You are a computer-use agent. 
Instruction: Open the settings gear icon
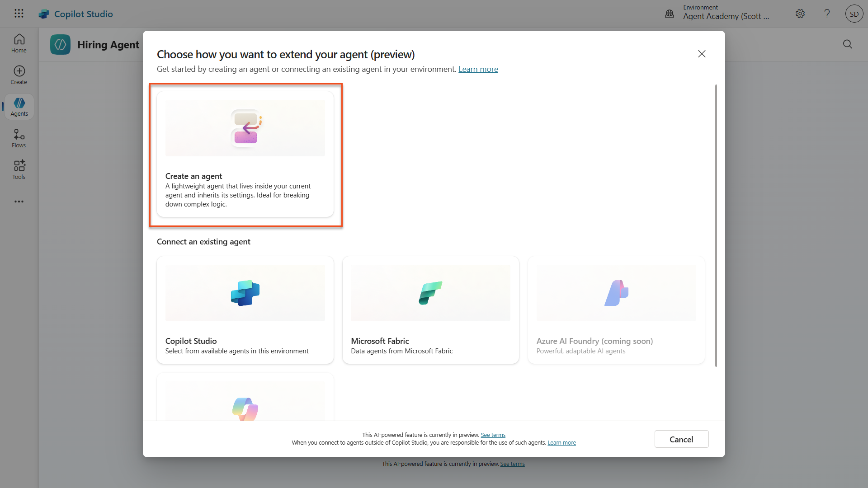click(x=800, y=14)
